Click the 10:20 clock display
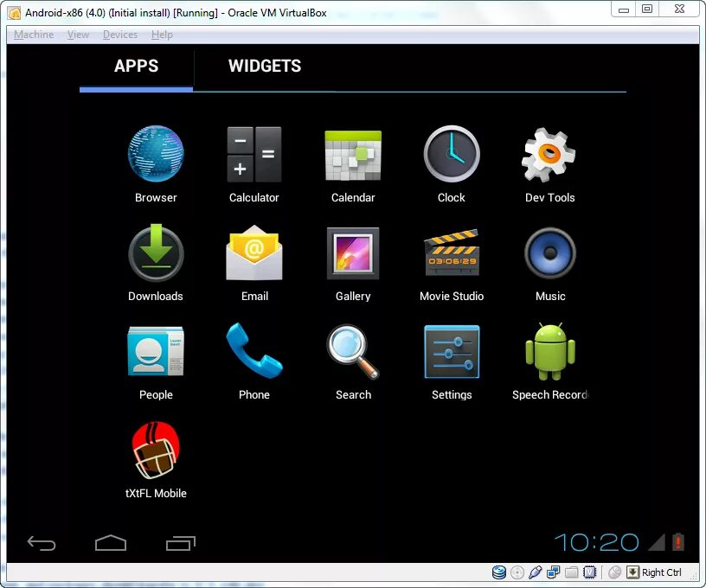 (596, 542)
